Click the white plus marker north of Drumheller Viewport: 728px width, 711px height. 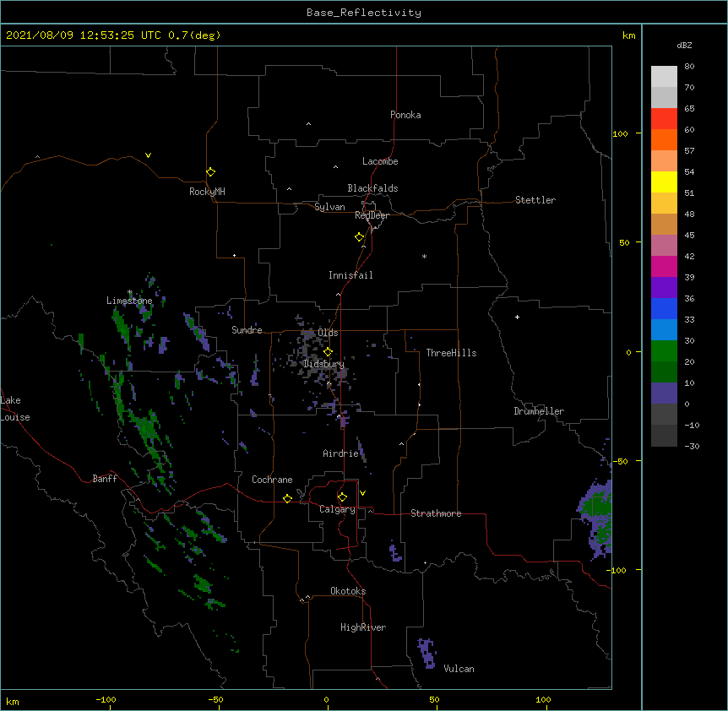pos(517,317)
